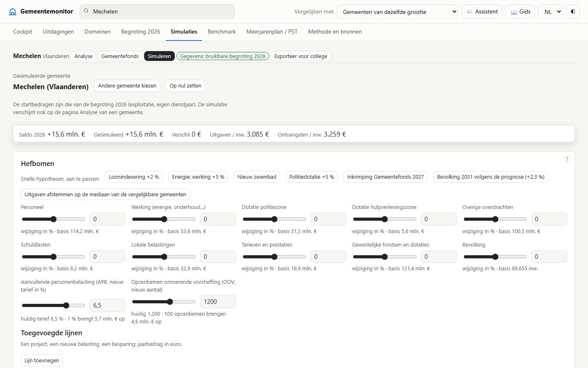This screenshot has width=588, height=368.
Task: Switch to the Cockpit tab
Action: tap(22, 31)
